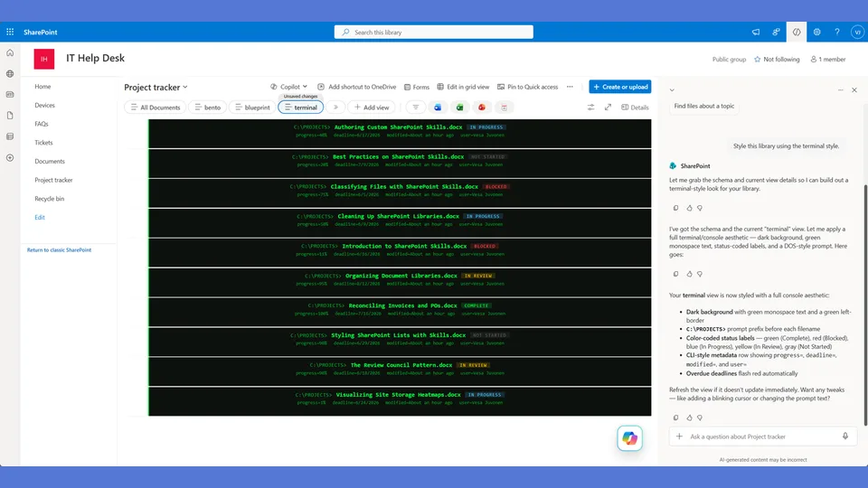Click Return to classic SharePoint link

tap(60, 250)
